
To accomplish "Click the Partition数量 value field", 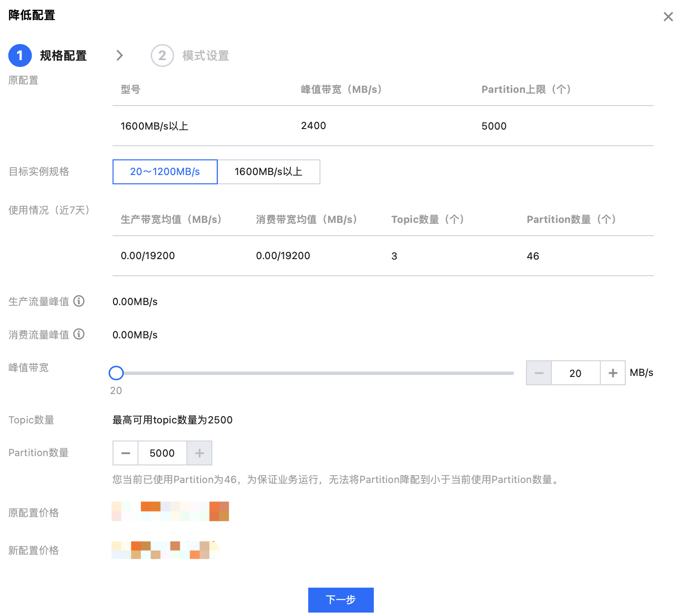I will click(162, 453).
